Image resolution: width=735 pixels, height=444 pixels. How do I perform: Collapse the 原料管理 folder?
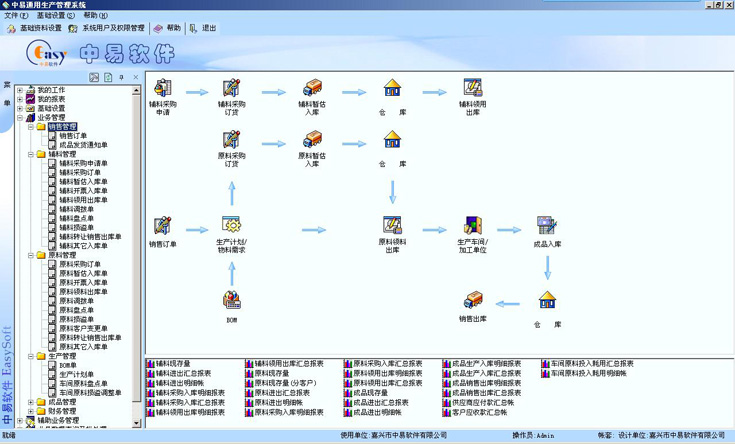click(x=31, y=256)
